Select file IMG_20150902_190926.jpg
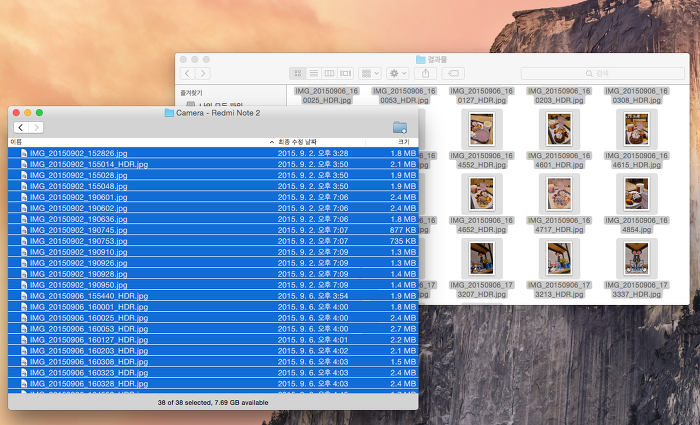This screenshot has width=700, height=425. click(213, 263)
